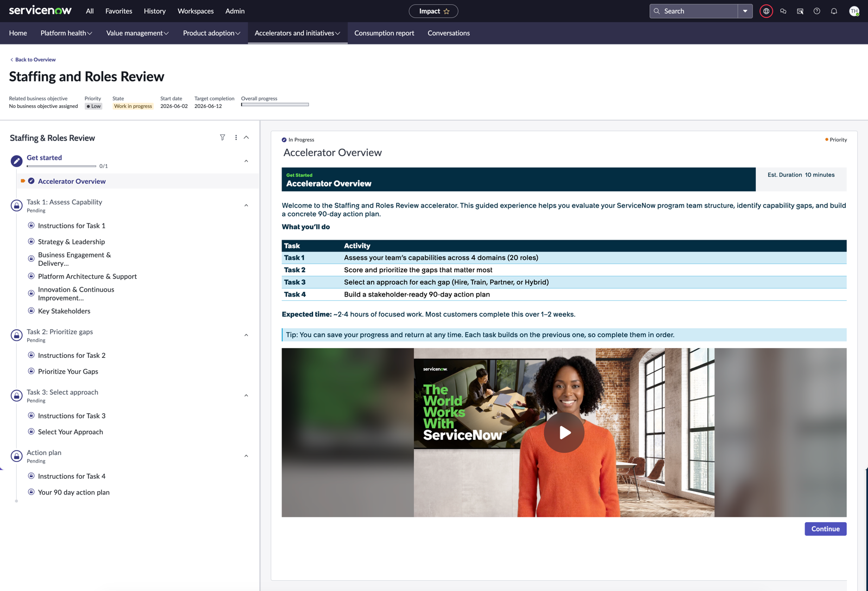868x591 pixels.
Task: Open the Value management dropdown
Action: coord(137,33)
